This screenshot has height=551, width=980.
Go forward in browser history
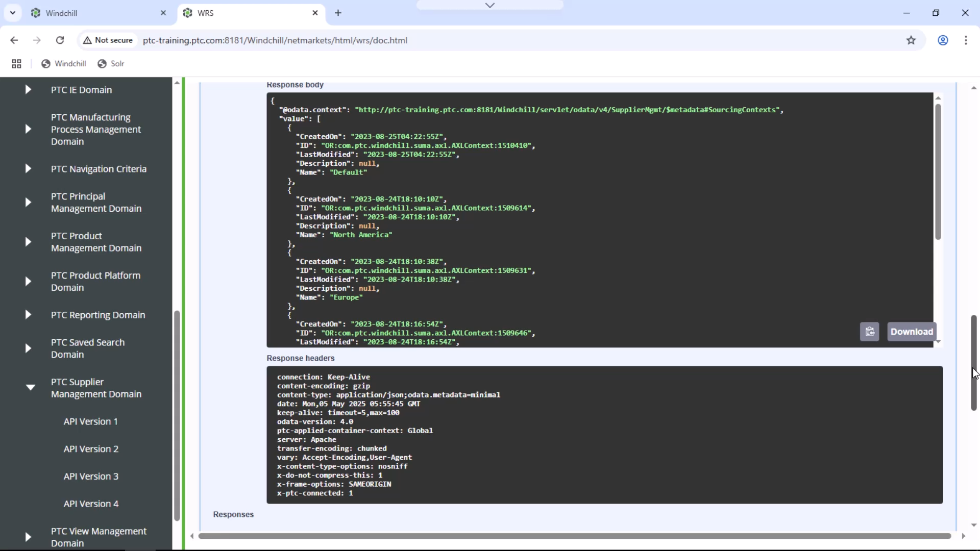[37, 40]
